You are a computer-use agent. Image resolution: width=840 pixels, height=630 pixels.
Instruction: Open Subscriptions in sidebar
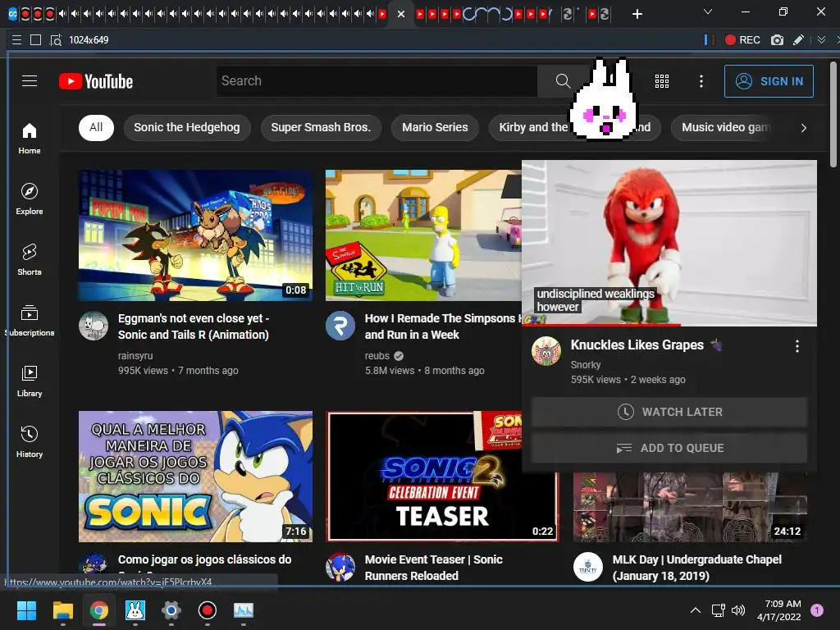(30, 321)
